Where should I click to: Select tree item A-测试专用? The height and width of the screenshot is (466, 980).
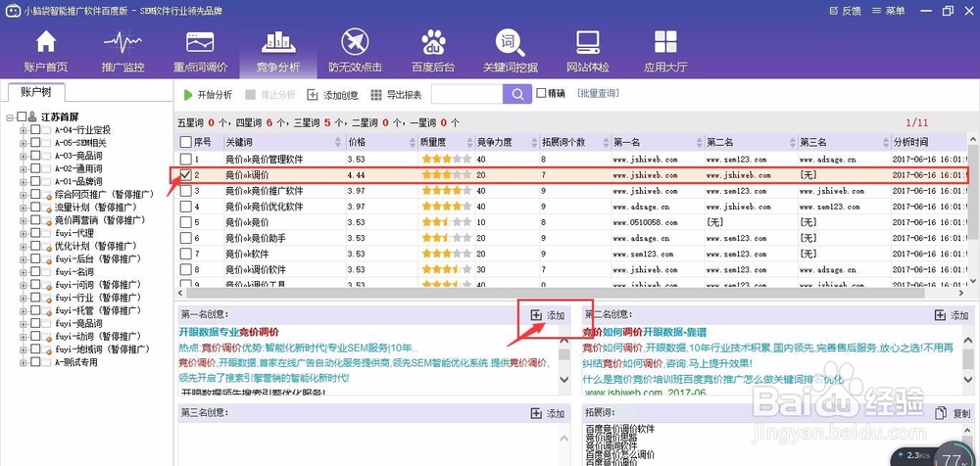tap(75, 361)
